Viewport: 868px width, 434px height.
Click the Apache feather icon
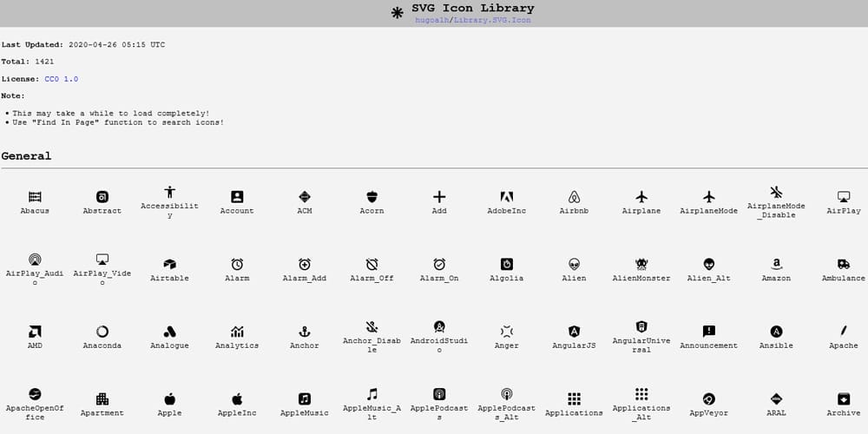844,332
